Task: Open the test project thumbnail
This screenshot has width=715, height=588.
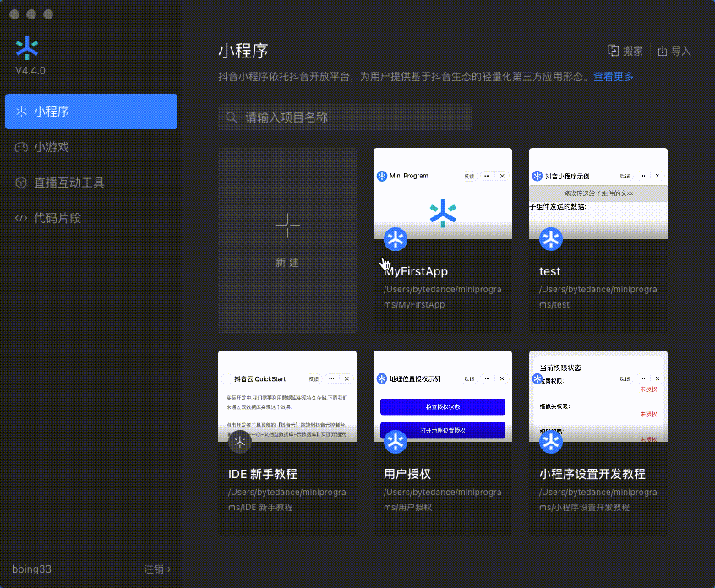Action: coord(598,193)
